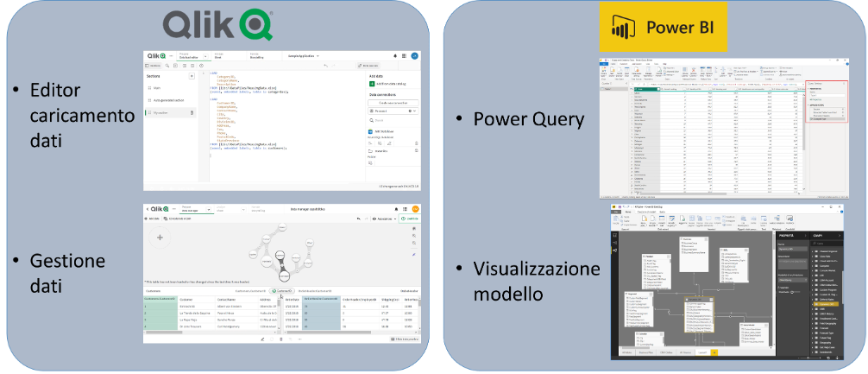Click the search icon in the load editor toolbar

(167, 66)
